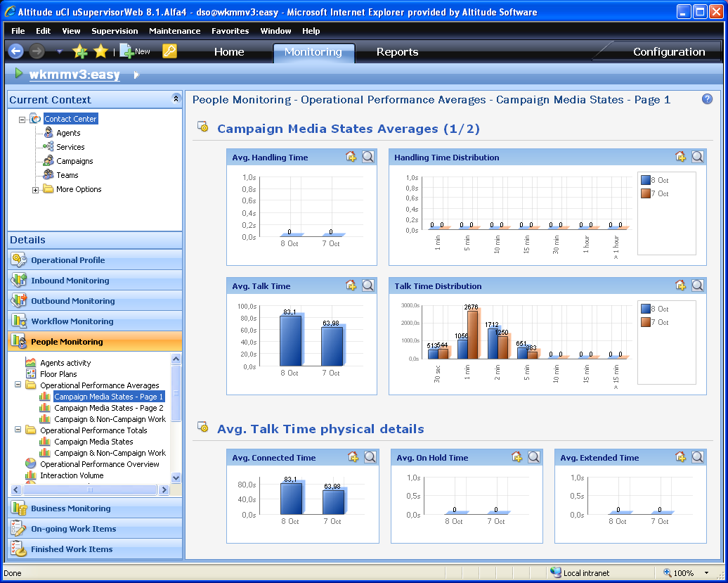Open the help question mark icon
This screenshot has height=583, width=728.
707,99
